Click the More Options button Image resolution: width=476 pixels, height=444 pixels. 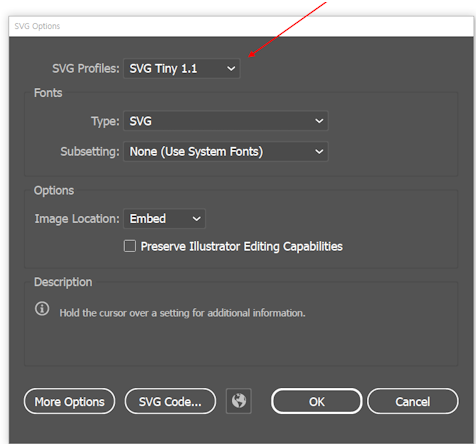pyautogui.click(x=70, y=401)
